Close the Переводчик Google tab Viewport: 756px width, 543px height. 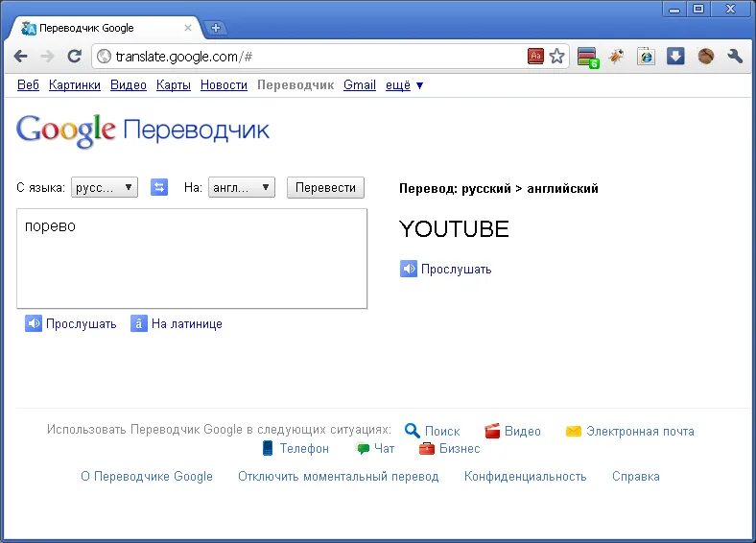coord(188,28)
